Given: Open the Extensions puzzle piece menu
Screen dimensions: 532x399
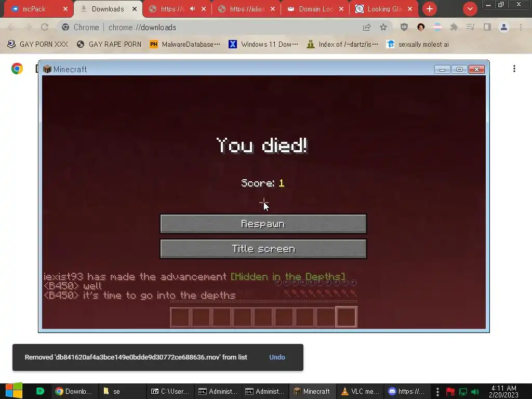Looking at the screenshot, I should [454, 27].
